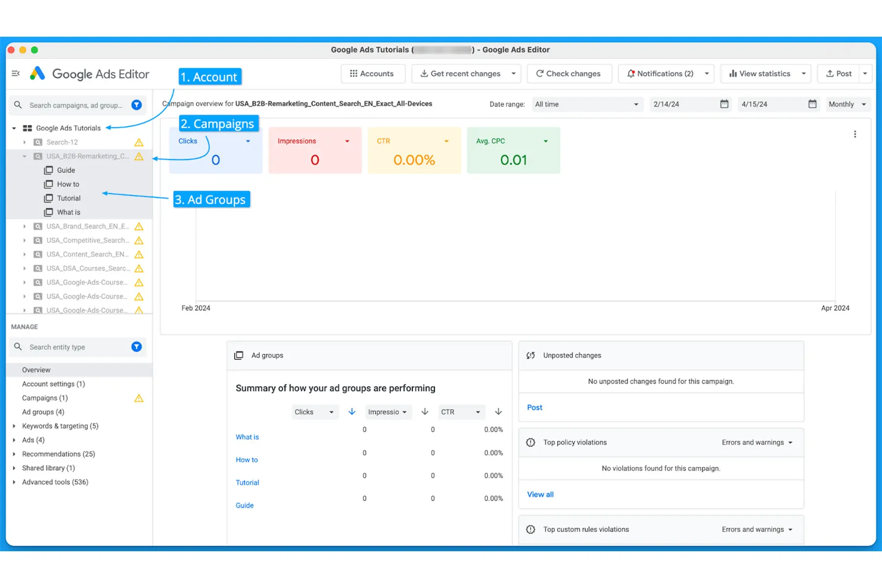This screenshot has height=588, width=882.
Task: Click warning icon beside USA_Brand_Search campaign
Action: [139, 226]
